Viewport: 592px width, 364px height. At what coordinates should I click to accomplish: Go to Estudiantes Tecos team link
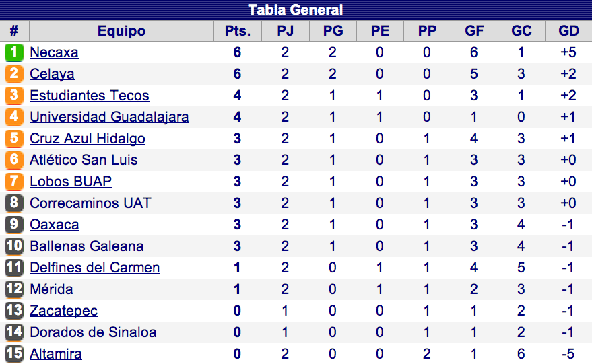(90, 96)
